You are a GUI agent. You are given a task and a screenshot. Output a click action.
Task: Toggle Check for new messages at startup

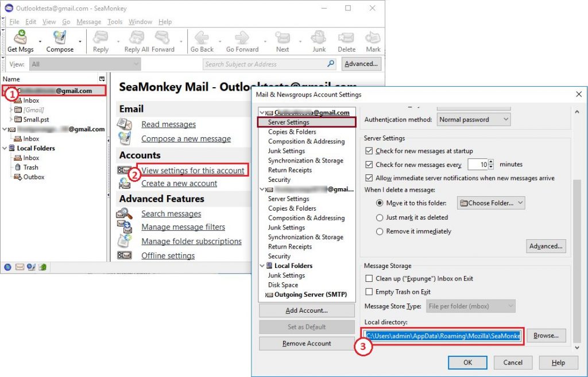point(369,151)
